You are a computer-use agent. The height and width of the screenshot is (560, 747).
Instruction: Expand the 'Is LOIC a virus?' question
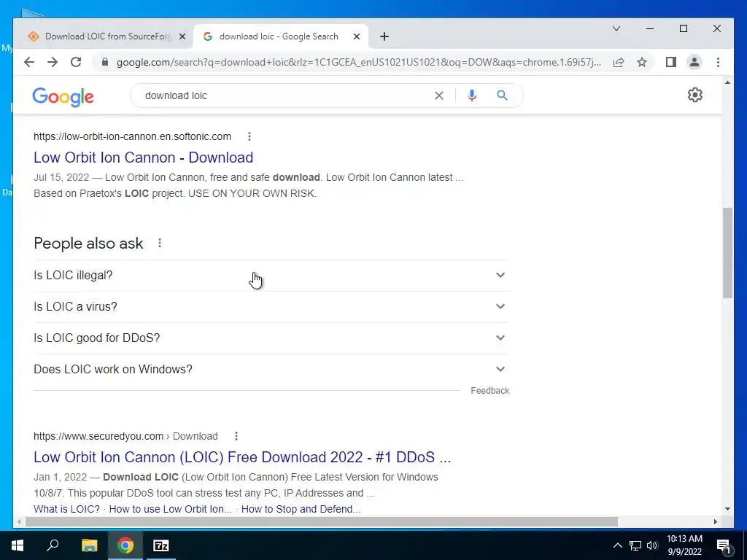(x=271, y=307)
